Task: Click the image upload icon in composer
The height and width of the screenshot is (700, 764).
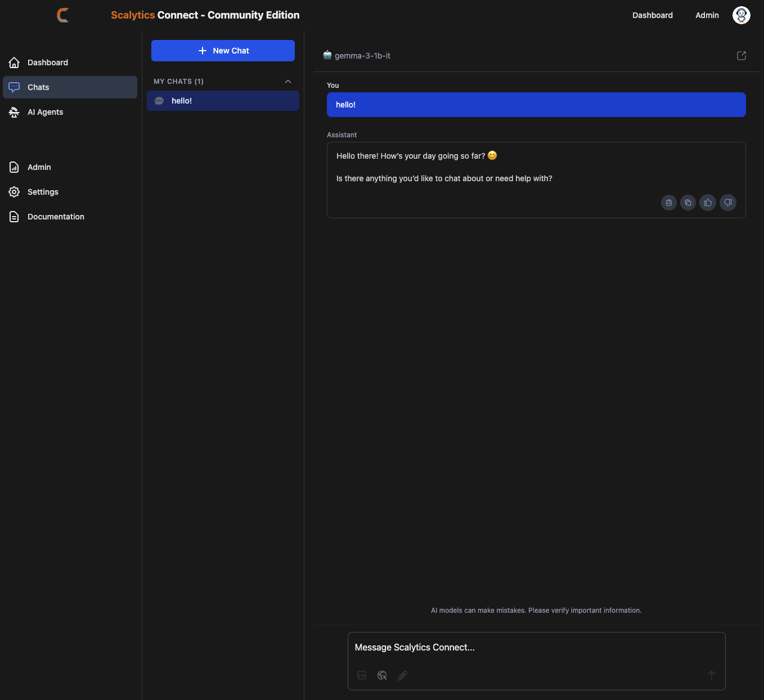Action: 362,675
